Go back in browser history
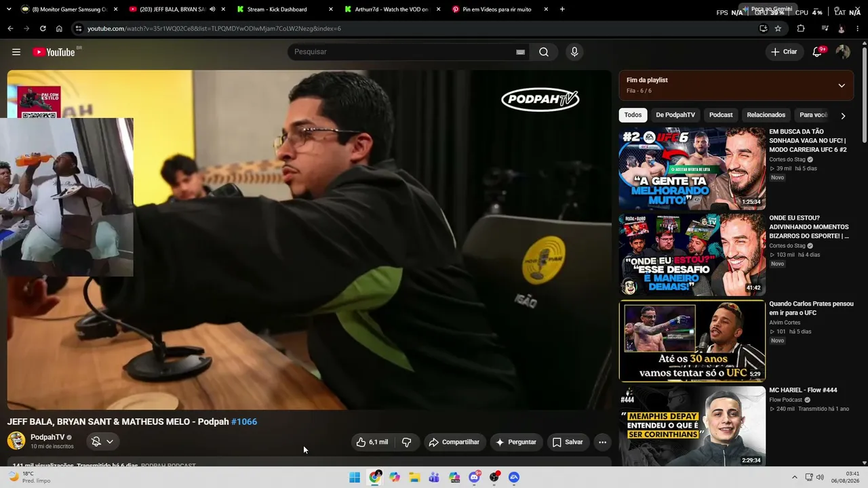The image size is (868, 488). point(10,28)
